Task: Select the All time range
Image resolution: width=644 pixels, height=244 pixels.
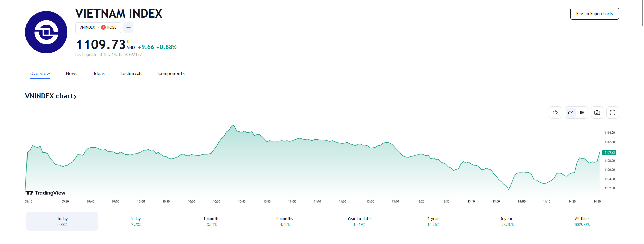Action: click(x=582, y=221)
